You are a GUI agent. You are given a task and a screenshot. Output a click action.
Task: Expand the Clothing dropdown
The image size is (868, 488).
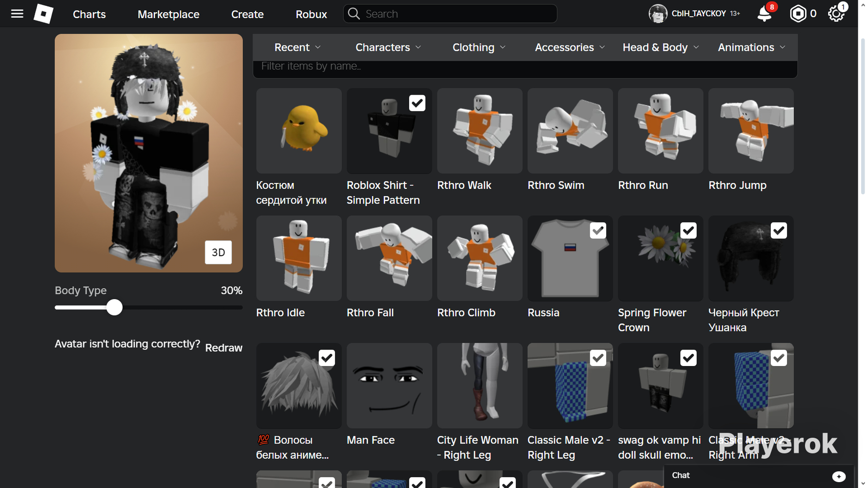(x=479, y=47)
